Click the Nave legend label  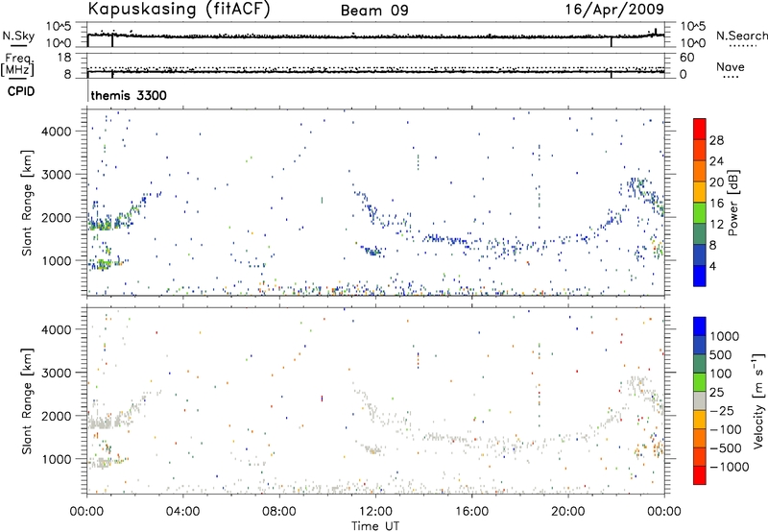[x=731, y=66]
